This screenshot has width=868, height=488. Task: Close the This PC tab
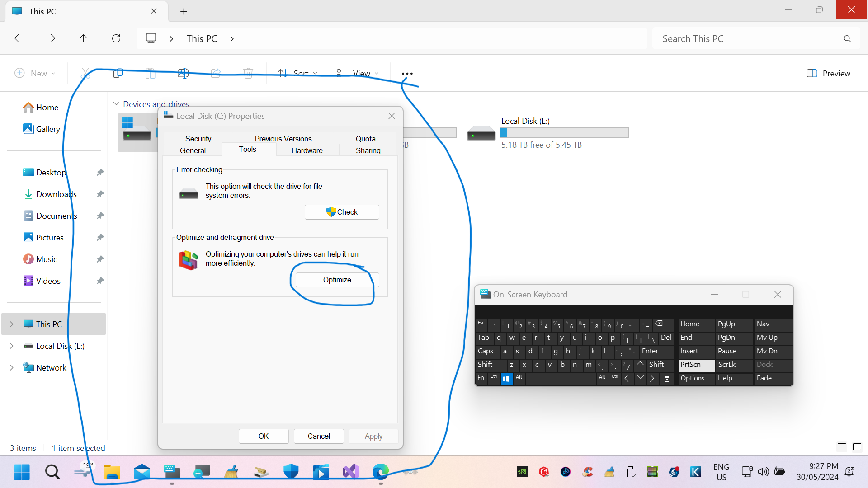click(x=154, y=11)
